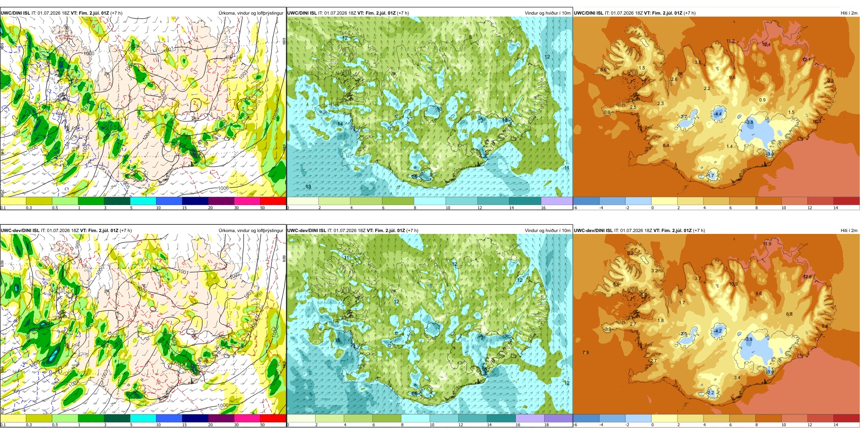Click the dark red swatch on bottom temperature legend
Screen dimensions: 868x434
[x=847, y=418]
